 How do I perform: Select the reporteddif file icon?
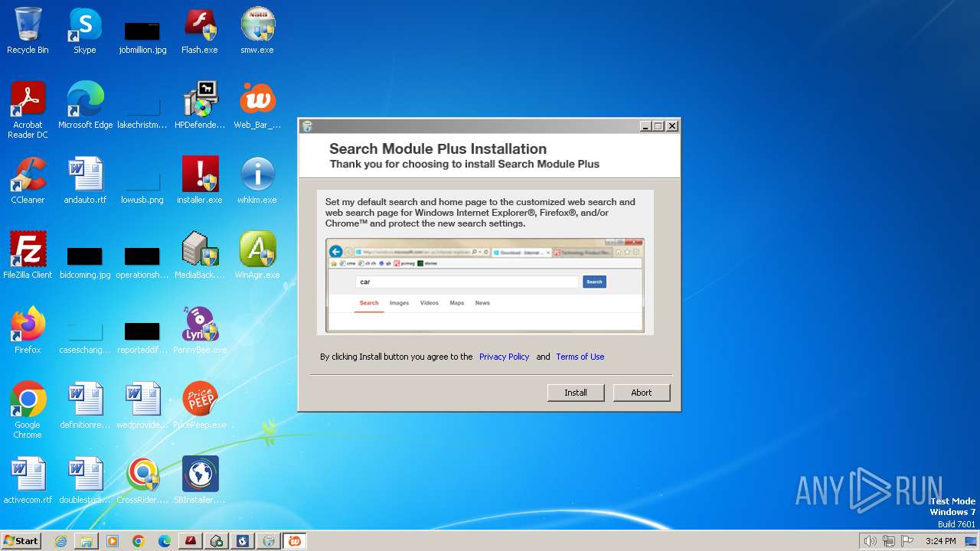coord(142,337)
